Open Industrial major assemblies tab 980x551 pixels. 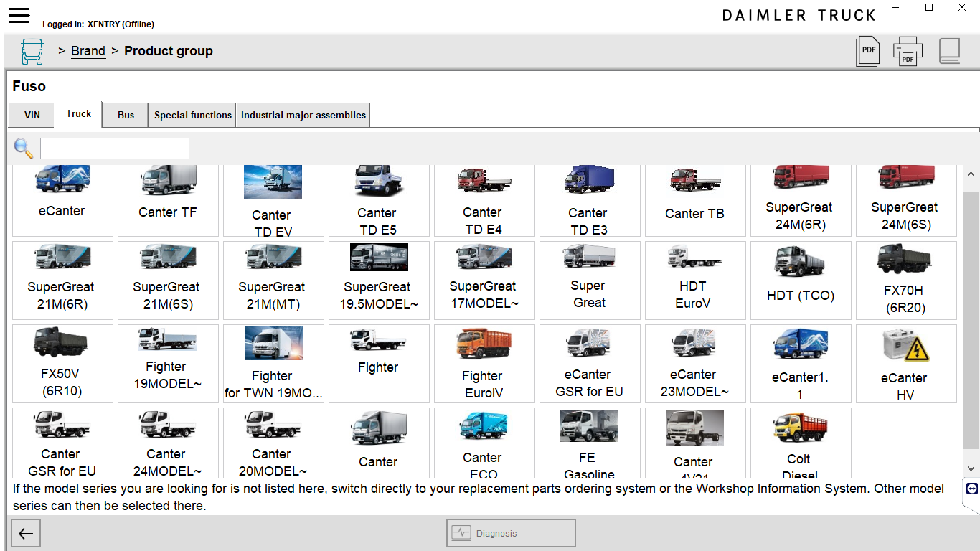pos(303,115)
